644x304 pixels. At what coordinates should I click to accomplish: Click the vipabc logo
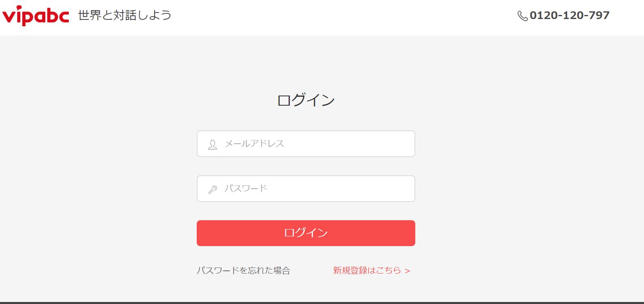tap(36, 15)
